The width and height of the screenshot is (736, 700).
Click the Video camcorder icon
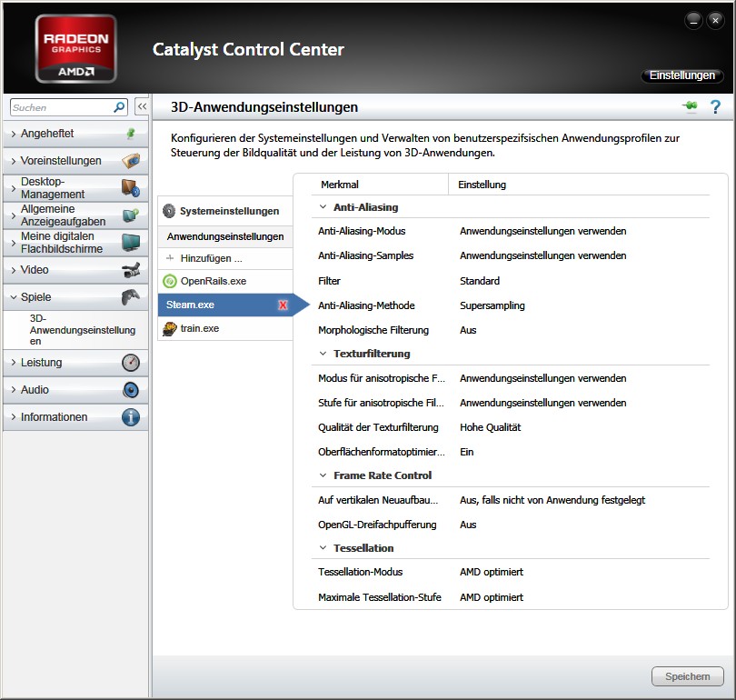131,270
